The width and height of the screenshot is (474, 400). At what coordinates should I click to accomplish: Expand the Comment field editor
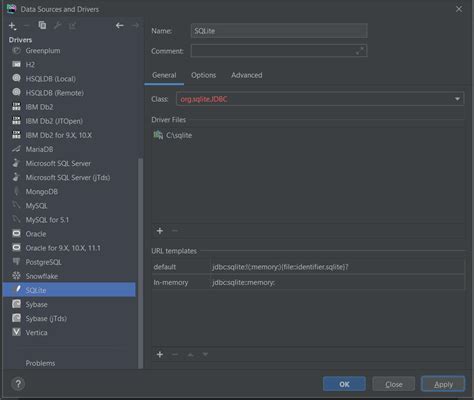pos(360,51)
